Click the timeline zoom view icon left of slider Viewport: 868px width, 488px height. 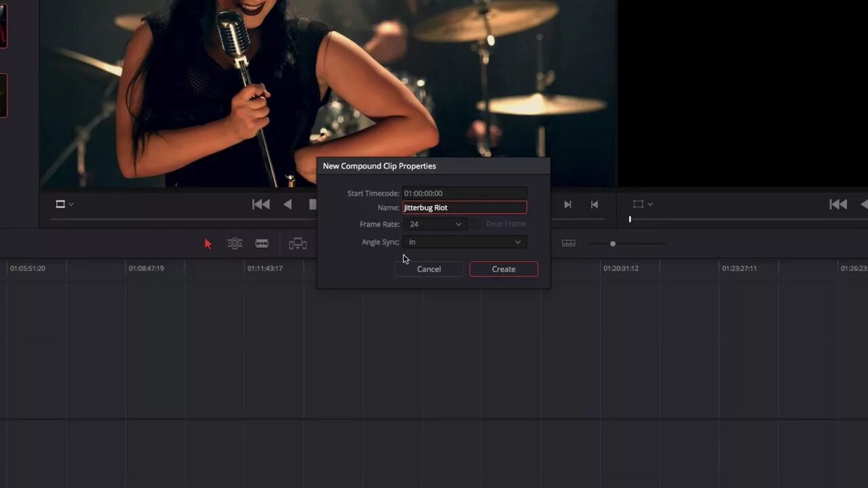point(569,243)
